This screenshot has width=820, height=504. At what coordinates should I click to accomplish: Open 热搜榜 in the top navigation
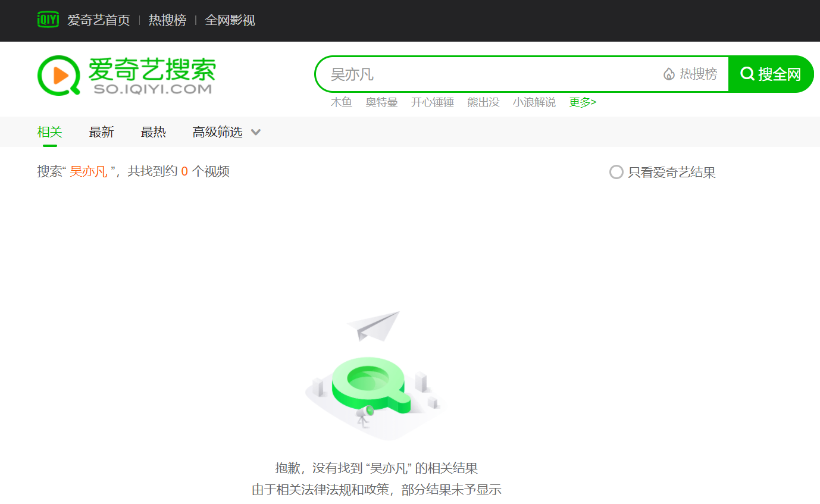[x=167, y=20]
